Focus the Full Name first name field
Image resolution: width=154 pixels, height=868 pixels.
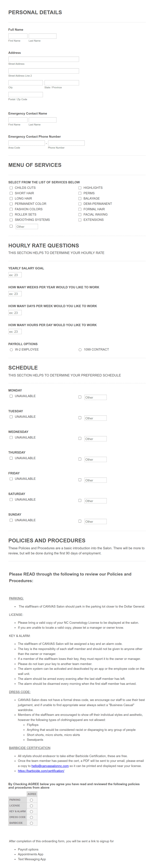(x=18, y=36)
